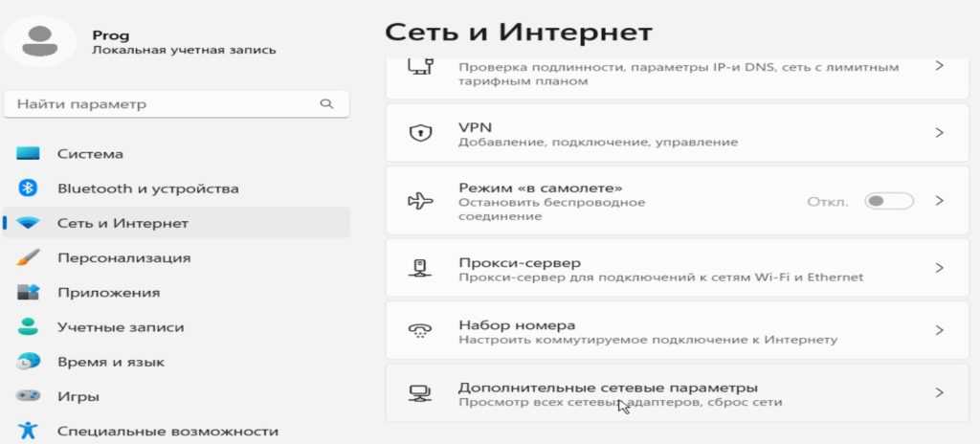Viewport: 980px width, 444px height.
Task: Expand VPN settings chevron
Action: pos(939,133)
